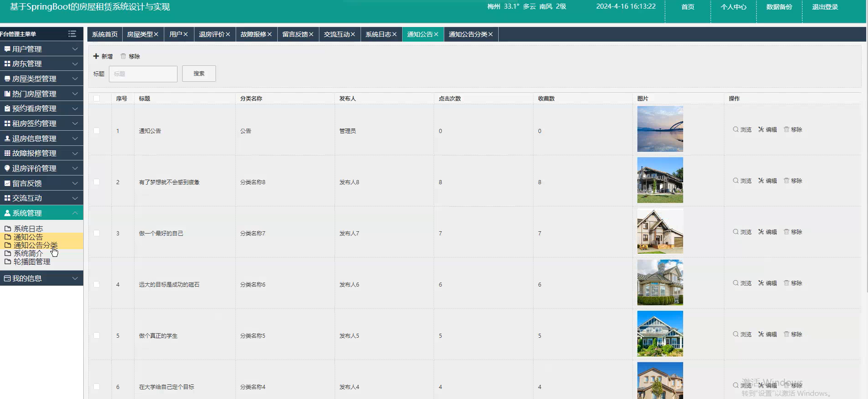Open the bridge thumbnail in row 通知公告
868x399 pixels.
660,129
